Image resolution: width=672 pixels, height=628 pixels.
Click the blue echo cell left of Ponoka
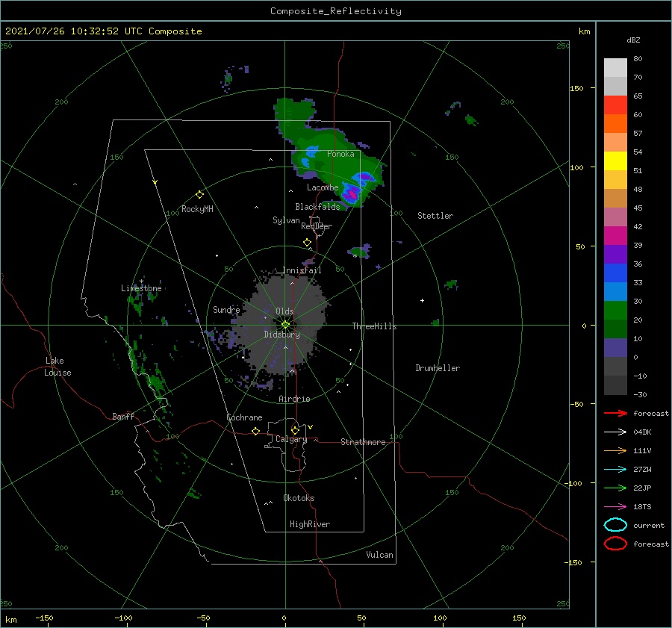[x=311, y=151]
